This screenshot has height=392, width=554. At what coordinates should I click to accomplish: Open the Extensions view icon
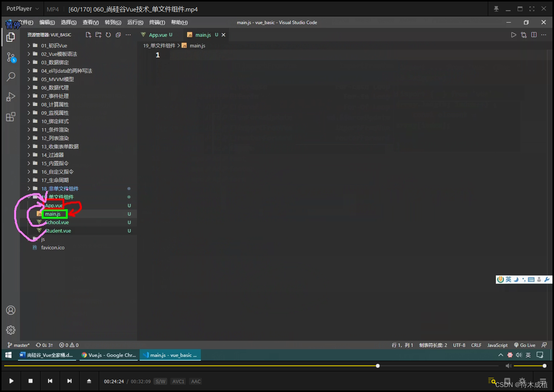tap(11, 117)
